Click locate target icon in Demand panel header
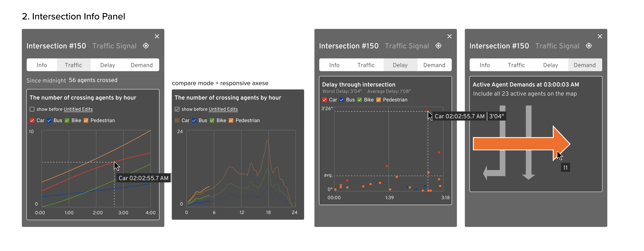Screen dimensions: 644x251 [x=589, y=46]
